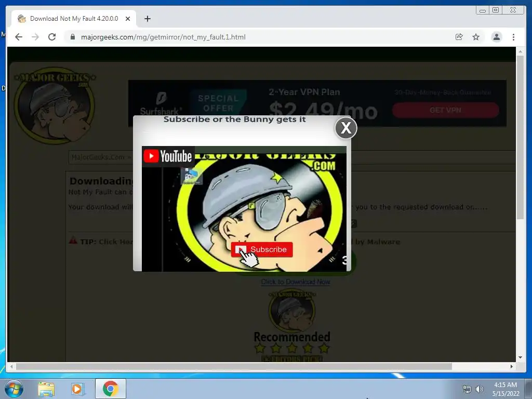This screenshot has height=399, width=532.
Task: Select the Download Not My Fault tab
Action: [74, 19]
